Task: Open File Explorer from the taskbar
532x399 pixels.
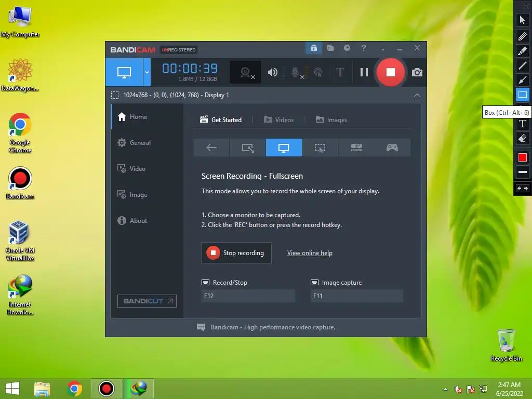Action: point(42,389)
